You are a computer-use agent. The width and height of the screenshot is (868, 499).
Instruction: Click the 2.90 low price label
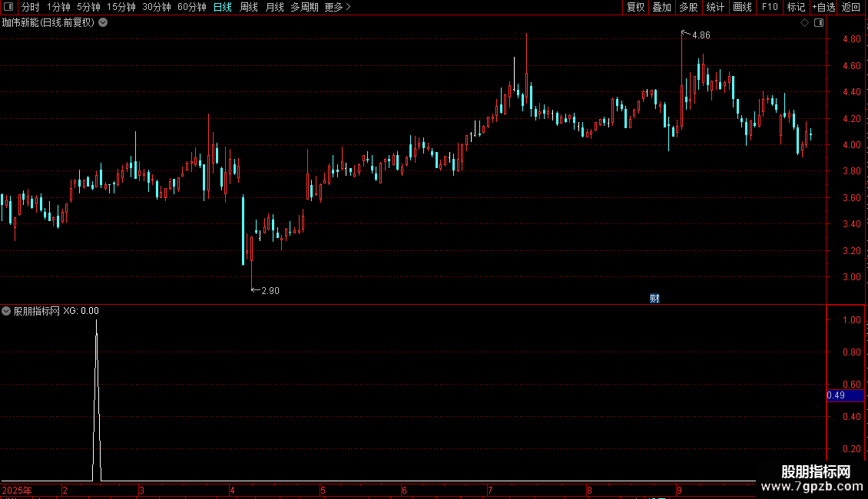(x=270, y=291)
